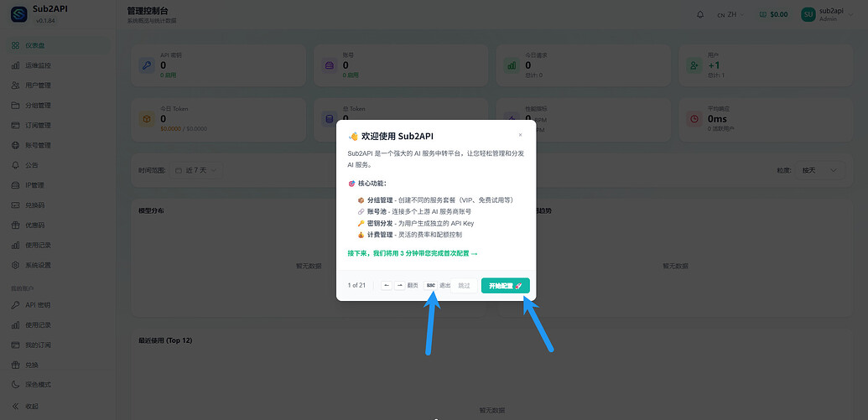Click the globe icon for 账号管理
This screenshot has height=420, width=868.
click(x=15, y=145)
